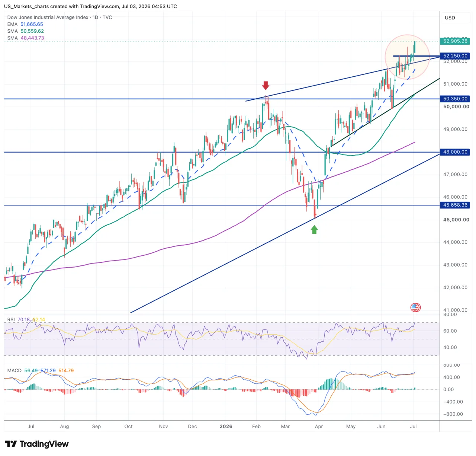
Task: Click the Mar label on time axis
Action: (285, 426)
